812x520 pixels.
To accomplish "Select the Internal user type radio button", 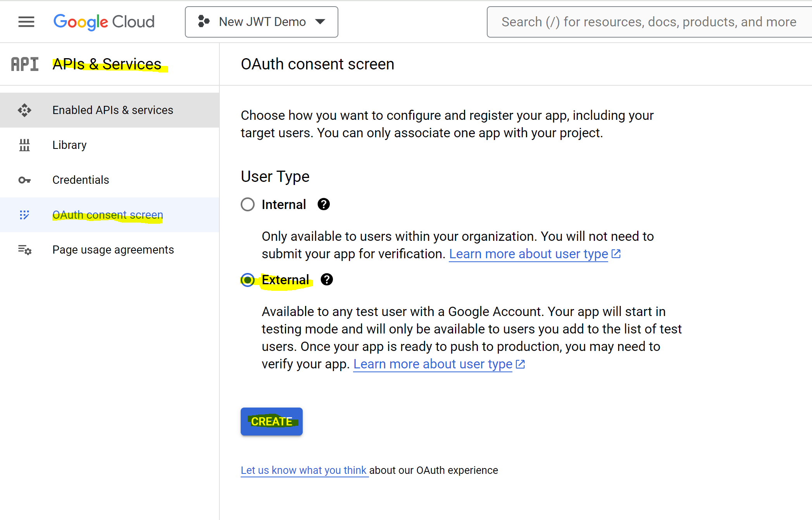I will pos(248,204).
